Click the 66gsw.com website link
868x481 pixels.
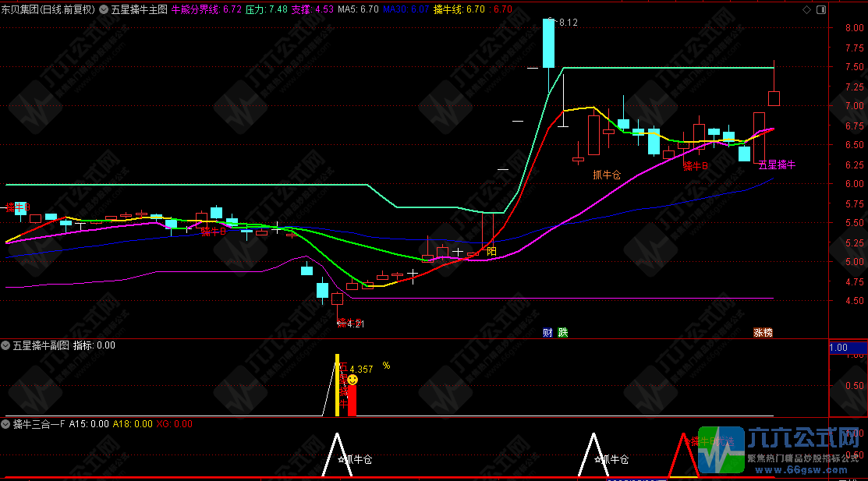click(802, 470)
